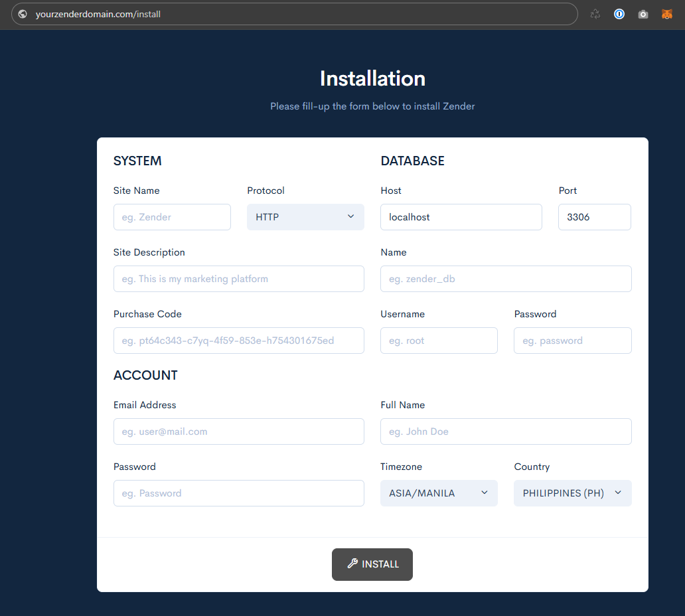Click the database Username field
Image resolution: width=685 pixels, height=616 pixels.
tap(439, 341)
